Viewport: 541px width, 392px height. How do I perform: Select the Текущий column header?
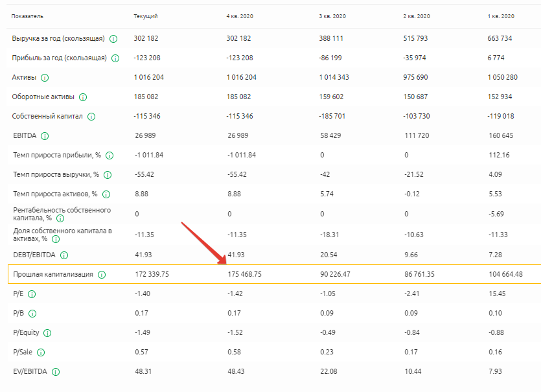tap(145, 16)
